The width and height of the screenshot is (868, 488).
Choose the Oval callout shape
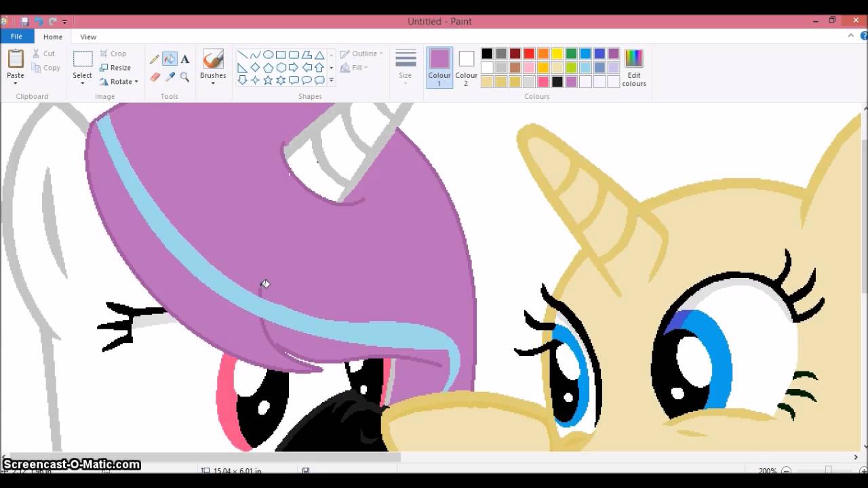tap(307, 80)
